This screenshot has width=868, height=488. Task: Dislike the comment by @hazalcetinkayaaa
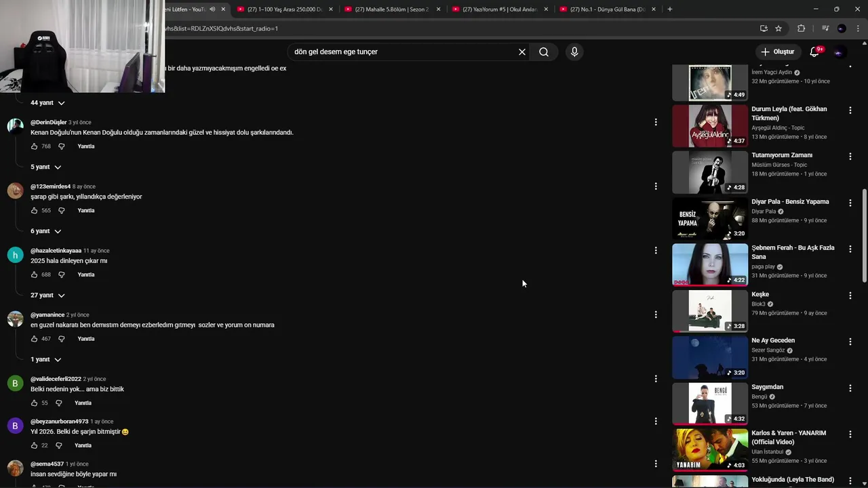[61, 274]
